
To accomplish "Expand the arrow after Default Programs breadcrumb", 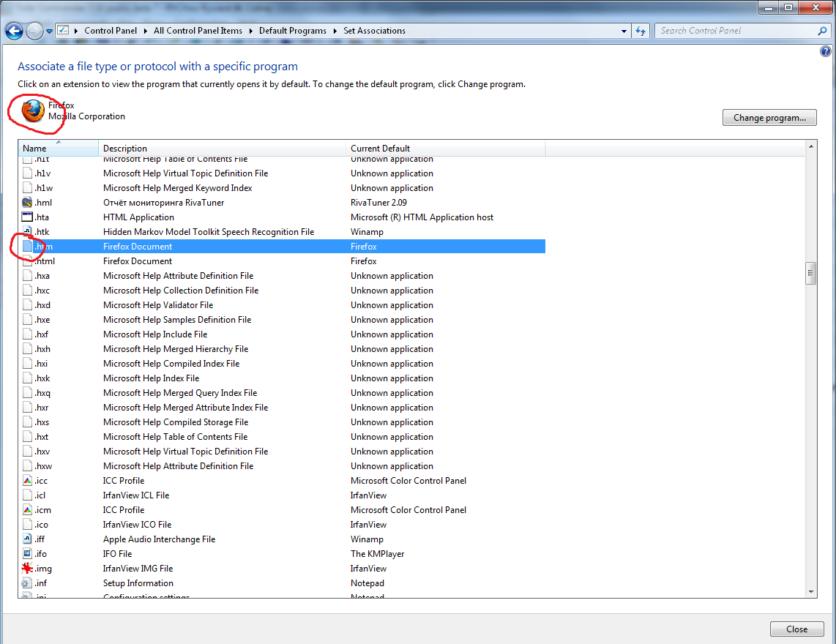I will tap(336, 31).
